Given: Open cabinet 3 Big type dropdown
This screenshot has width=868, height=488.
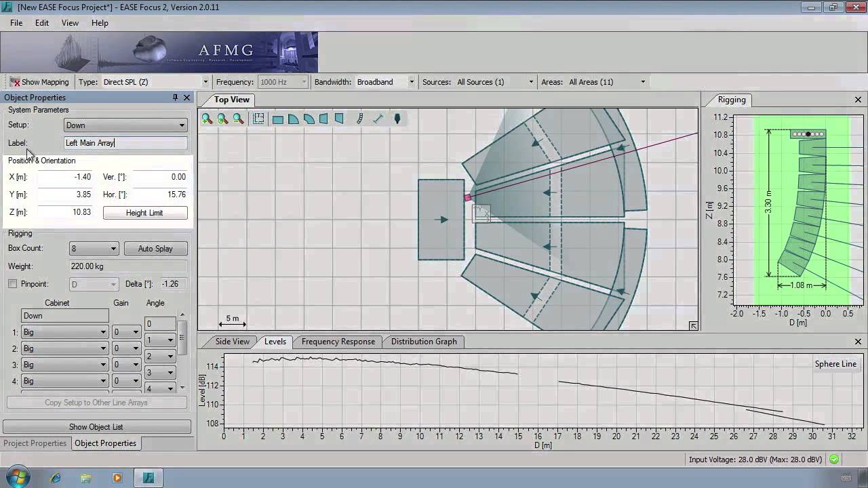Looking at the screenshot, I should [65, 365].
